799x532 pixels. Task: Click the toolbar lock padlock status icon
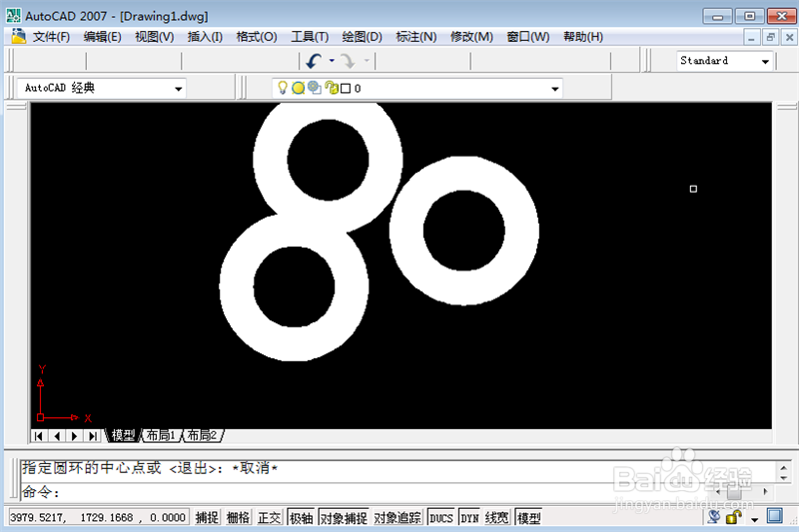click(x=733, y=517)
